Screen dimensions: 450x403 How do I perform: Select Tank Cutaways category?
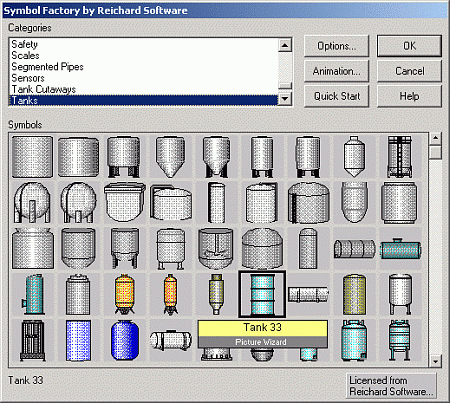pyautogui.click(x=44, y=89)
